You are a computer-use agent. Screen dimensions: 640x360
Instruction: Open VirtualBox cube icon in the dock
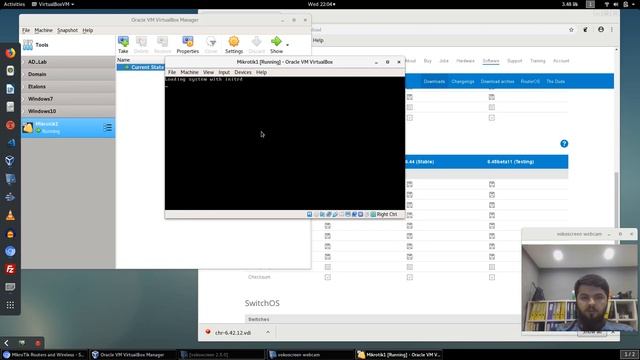coord(10,161)
